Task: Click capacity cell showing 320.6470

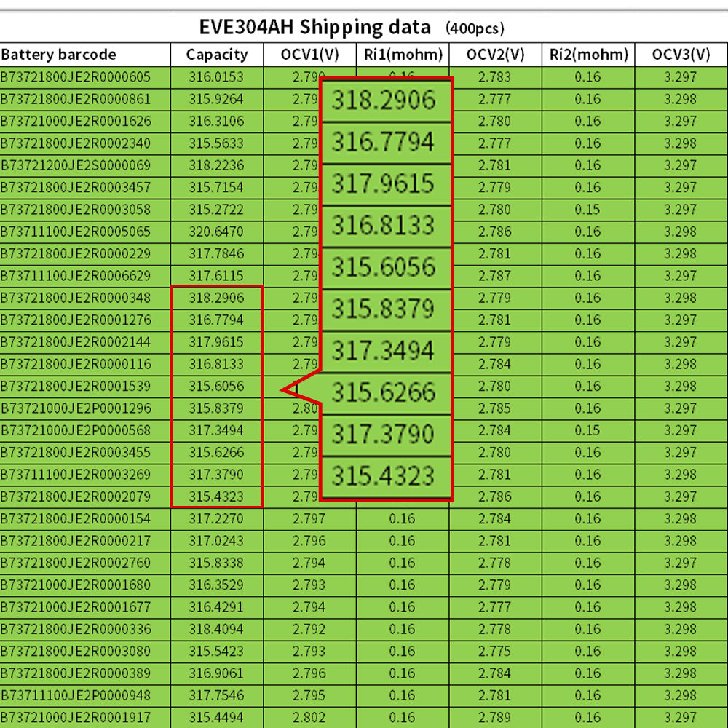Action: (216, 232)
